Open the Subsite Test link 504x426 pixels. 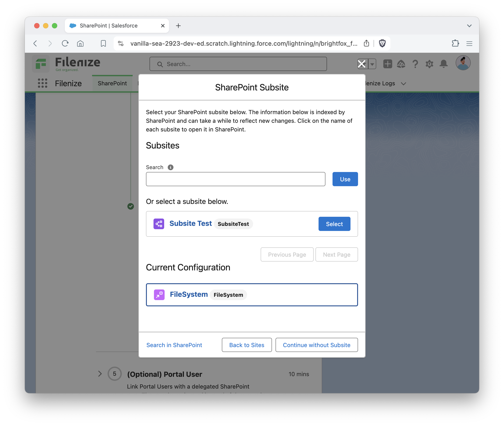191,223
